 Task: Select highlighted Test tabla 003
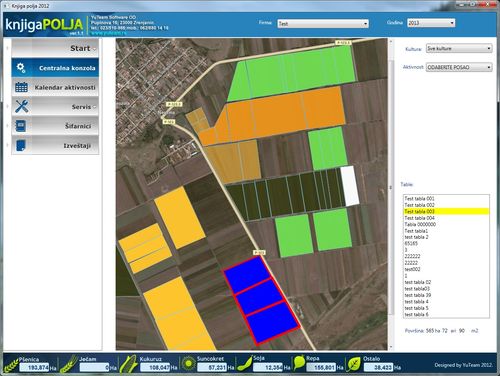446,211
